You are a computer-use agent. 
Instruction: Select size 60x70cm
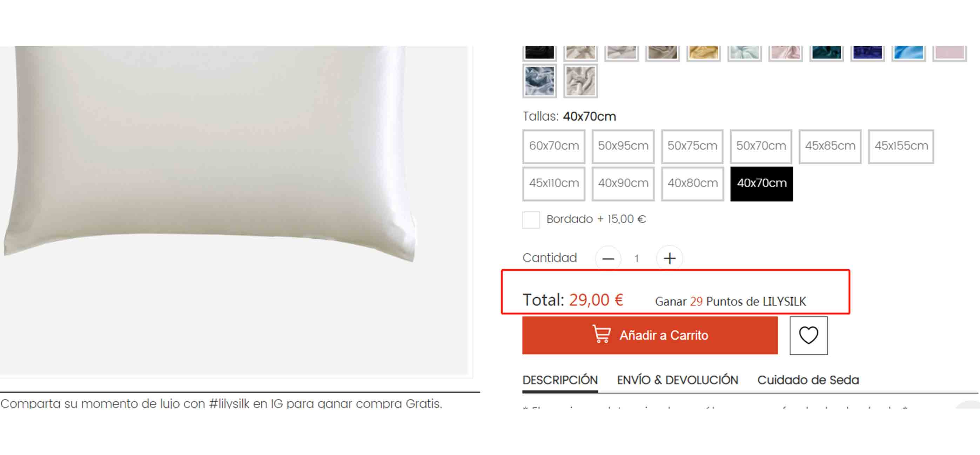[553, 146]
